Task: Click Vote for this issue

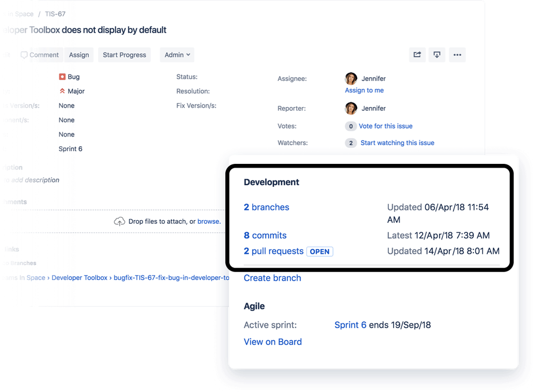Action: 386,126
